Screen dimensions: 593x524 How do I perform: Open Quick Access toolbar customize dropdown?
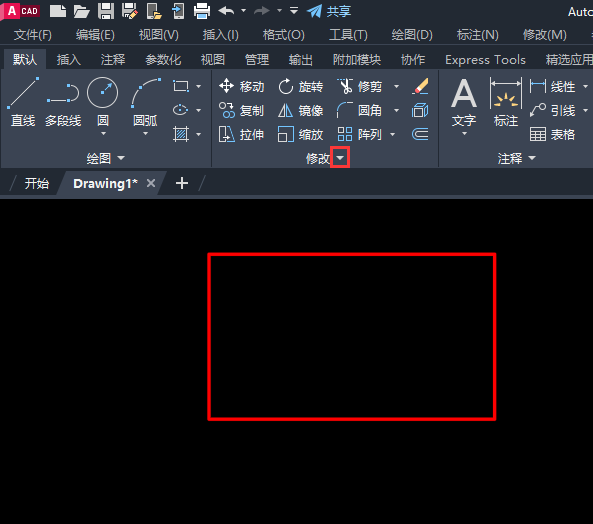coord(294,11)
